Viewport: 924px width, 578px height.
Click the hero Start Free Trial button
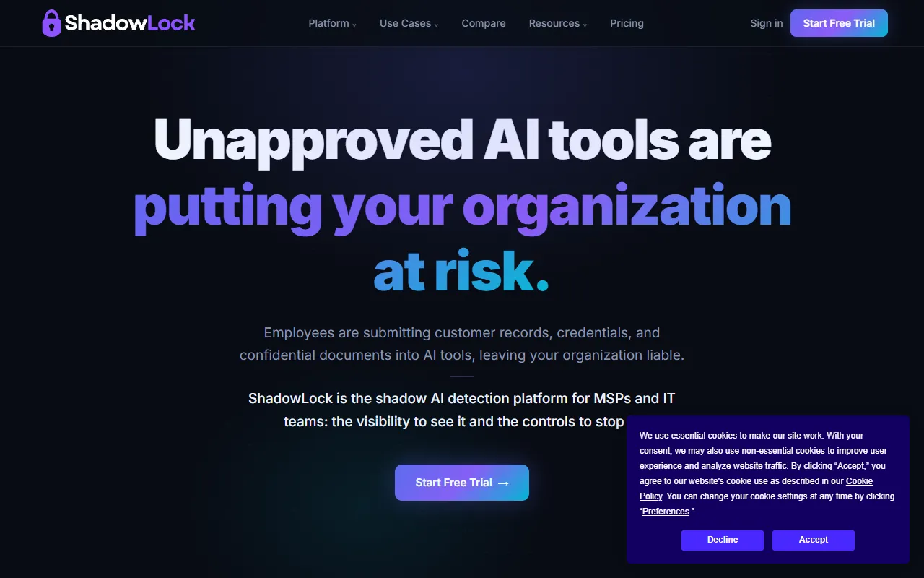click(x=462, y=483)
